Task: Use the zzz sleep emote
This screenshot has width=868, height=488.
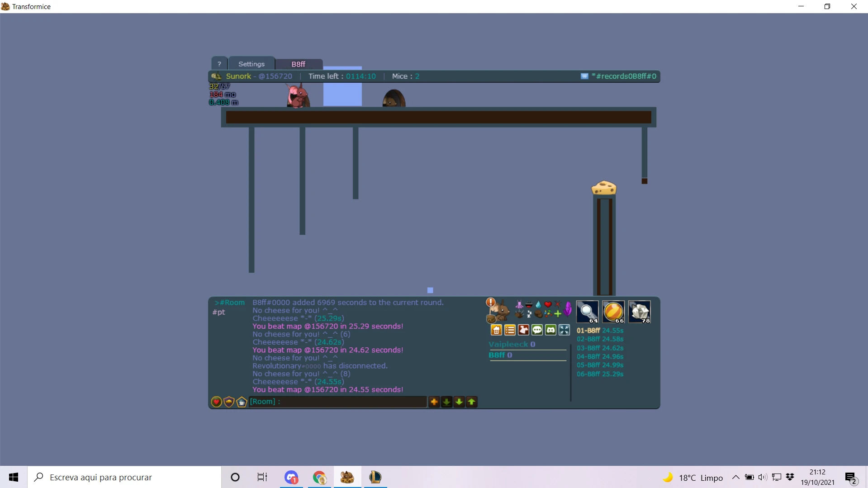Action: pyautogui.click(x=529, y=314)
